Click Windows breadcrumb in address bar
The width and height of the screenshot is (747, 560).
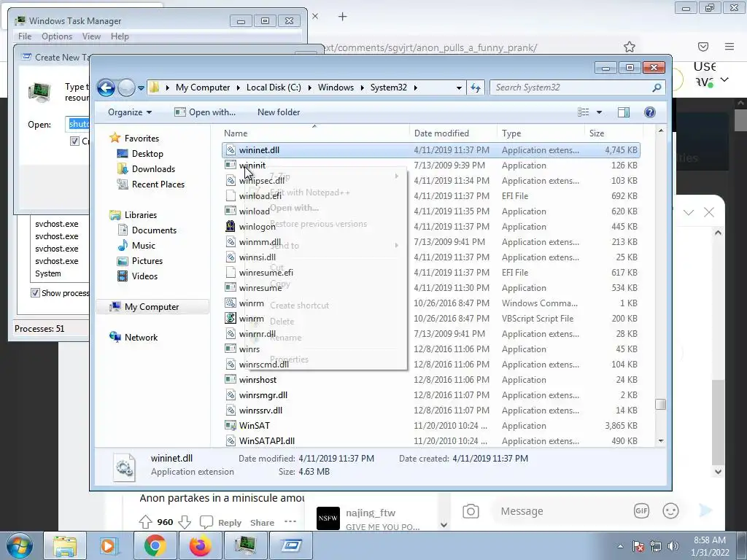pyautogui.click(x=336, y=87)
